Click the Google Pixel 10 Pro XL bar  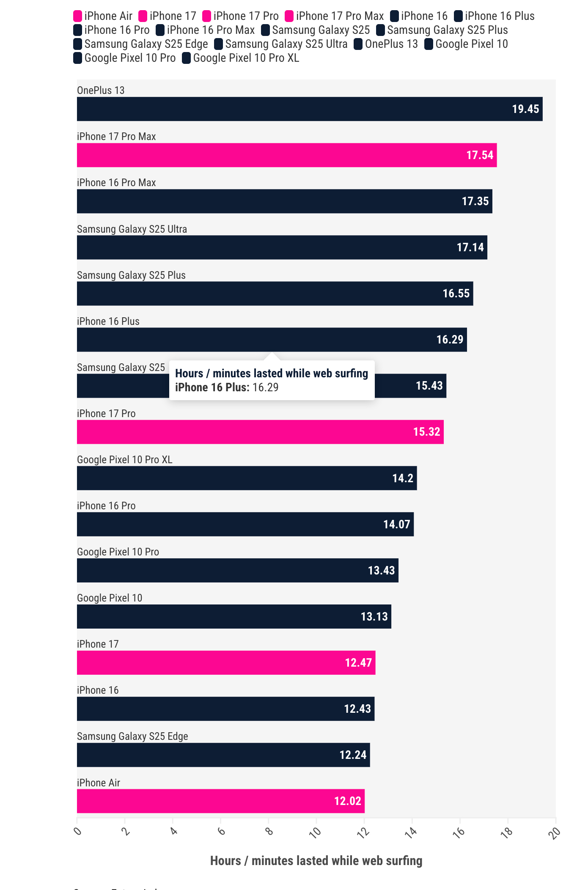tap(247, 478)
